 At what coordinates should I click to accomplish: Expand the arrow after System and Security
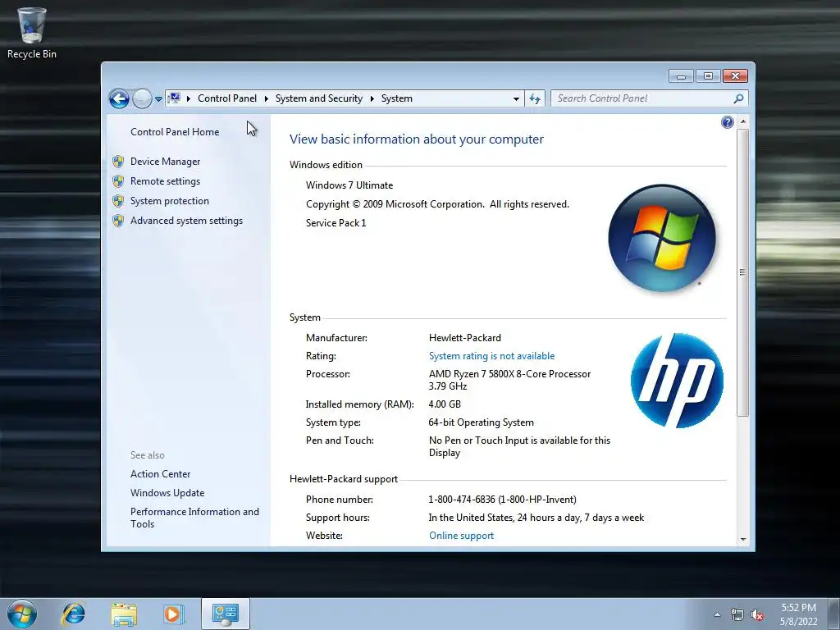(x=372, y=98)
